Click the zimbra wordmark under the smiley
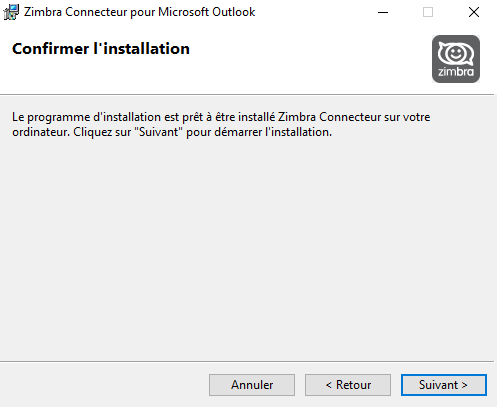Image resolution: width=497 pixels, height=407 pixels. [456, 72]
